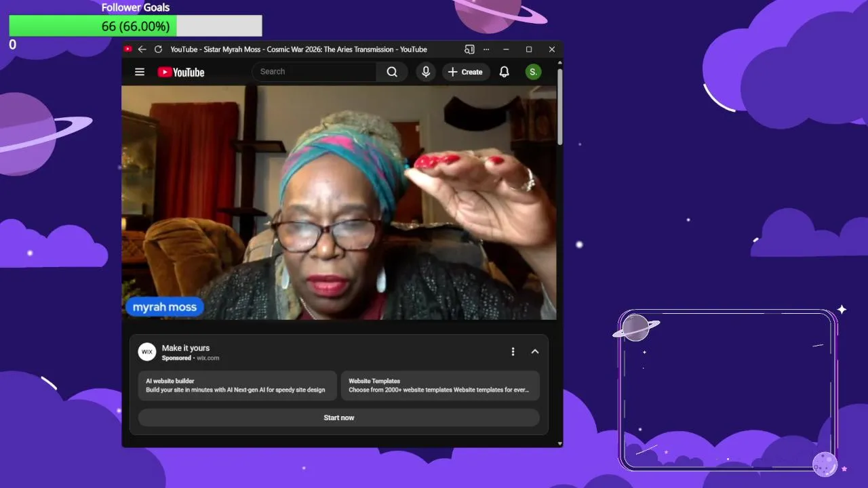Click the Wix advertiser logo
This screenshot has height=488, width=868.
(147, 352)
